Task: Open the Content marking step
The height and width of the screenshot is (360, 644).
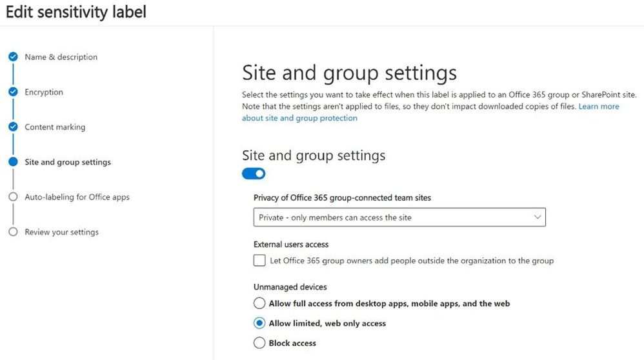Action: [55, 127]
